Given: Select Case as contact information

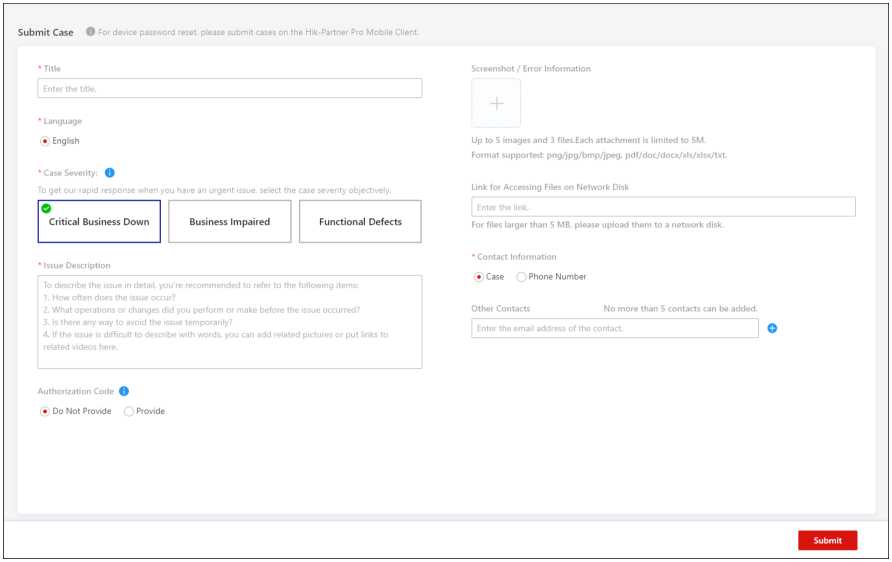Looking at the screenshot, I should point(479,277).
